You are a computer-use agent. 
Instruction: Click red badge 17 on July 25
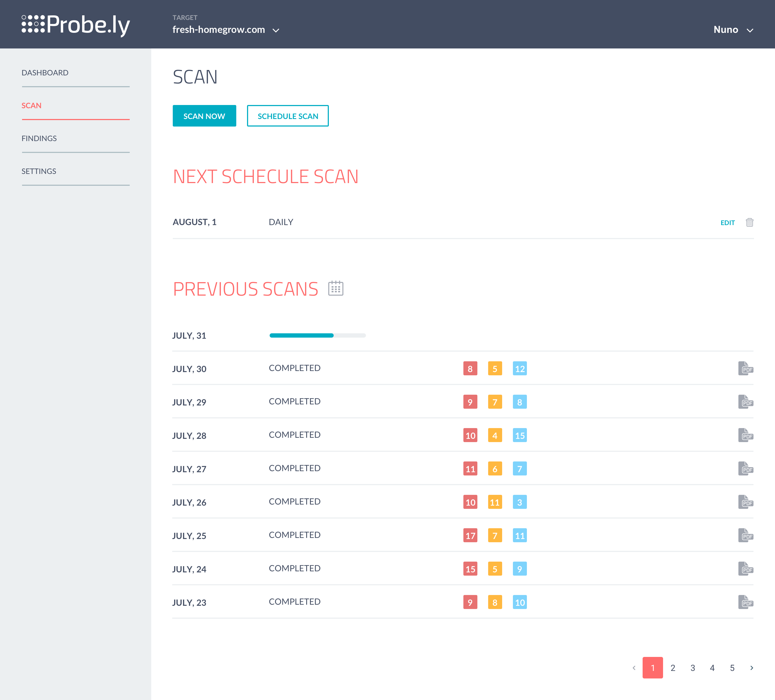pos(470,535)
